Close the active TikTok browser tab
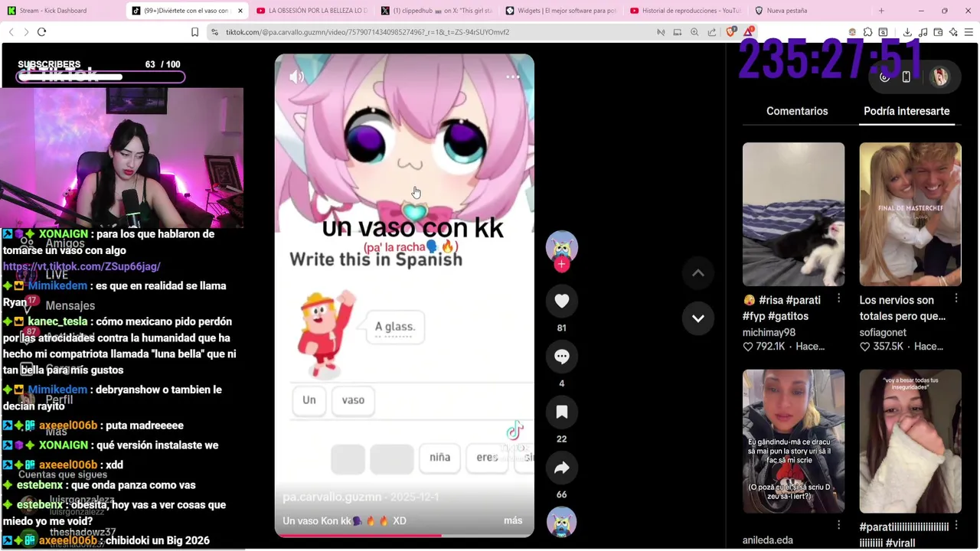The image size is (980, 551). coord(240,11)
